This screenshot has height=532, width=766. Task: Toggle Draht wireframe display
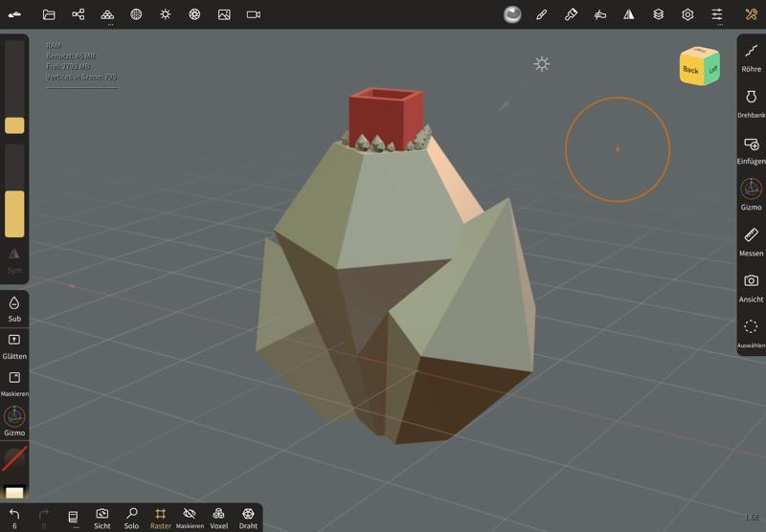[248, 519]
